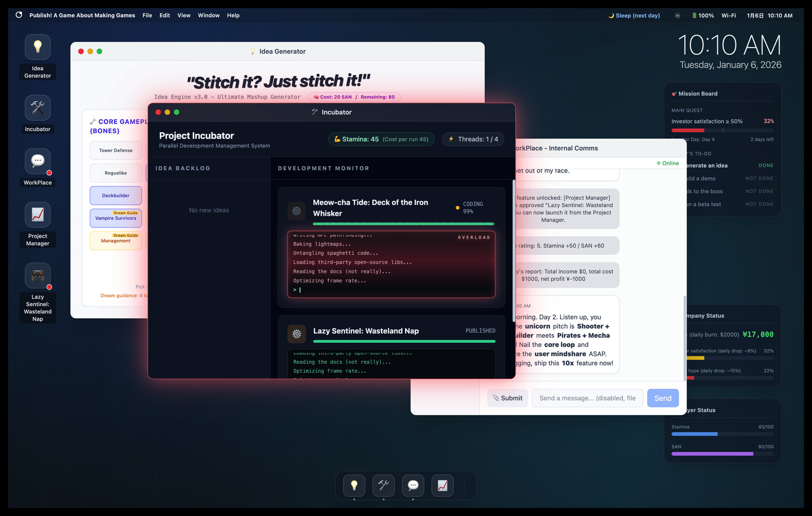
Task: Toggle the Vampire Survivors Dream Guide tag
Action: coord(116,218)
